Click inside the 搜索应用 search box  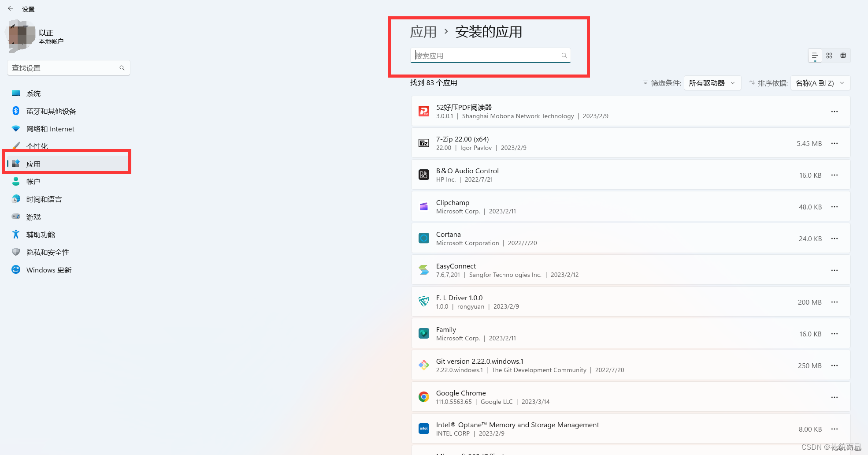coord(489,56)
